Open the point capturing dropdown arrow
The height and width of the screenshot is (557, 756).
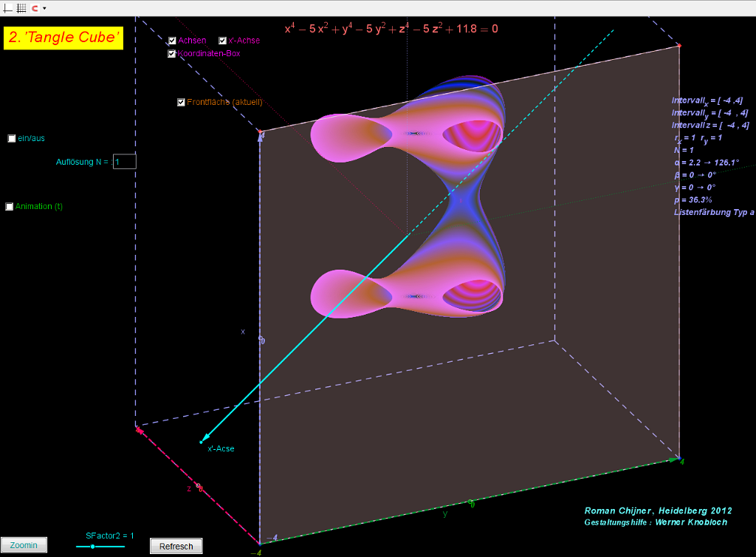point(44,8)
